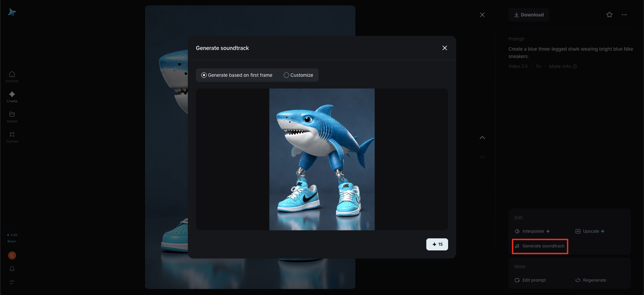The image size is (644, 295).
Task: Click the Video 3.0 model label
Action: point(518,66)
